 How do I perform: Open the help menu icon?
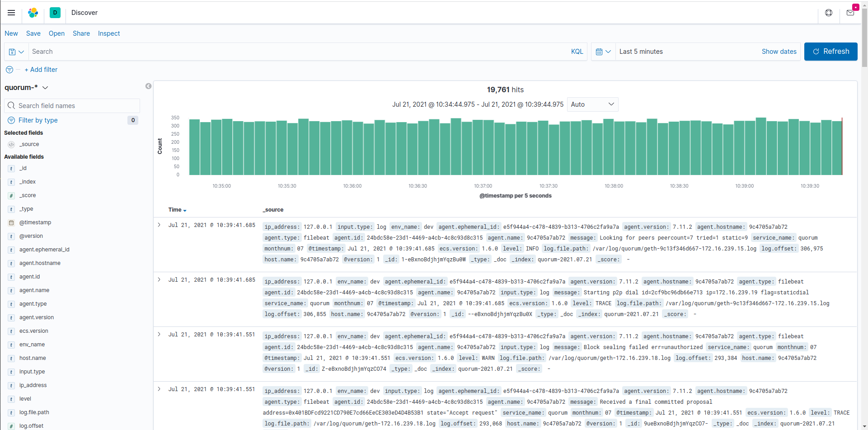tap(829, 13)
